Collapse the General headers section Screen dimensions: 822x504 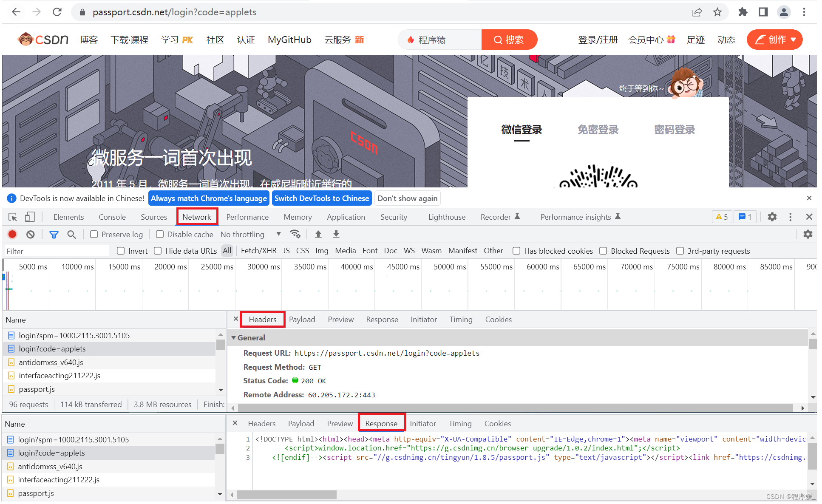coord(234,337)
